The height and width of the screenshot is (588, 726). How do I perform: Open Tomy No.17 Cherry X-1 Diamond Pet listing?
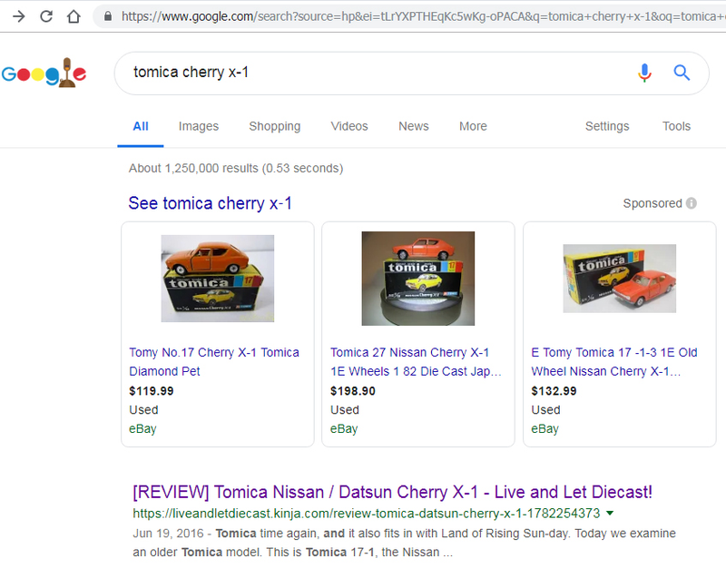click(214, 361)
